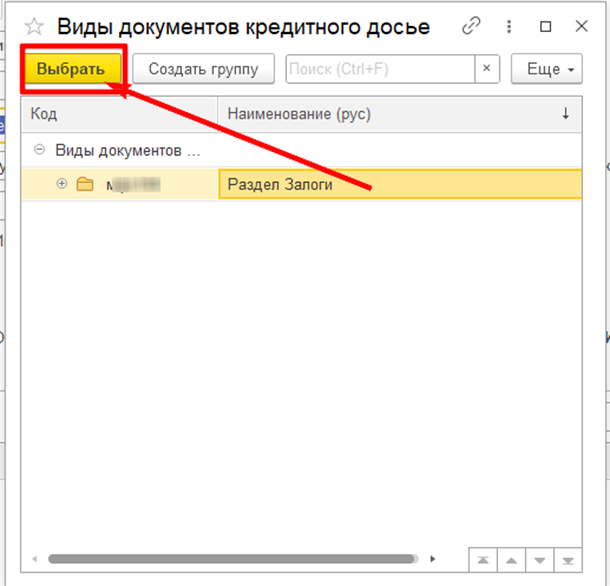Jump to the last row of the list
610x586 pixels.
(568, 560)
